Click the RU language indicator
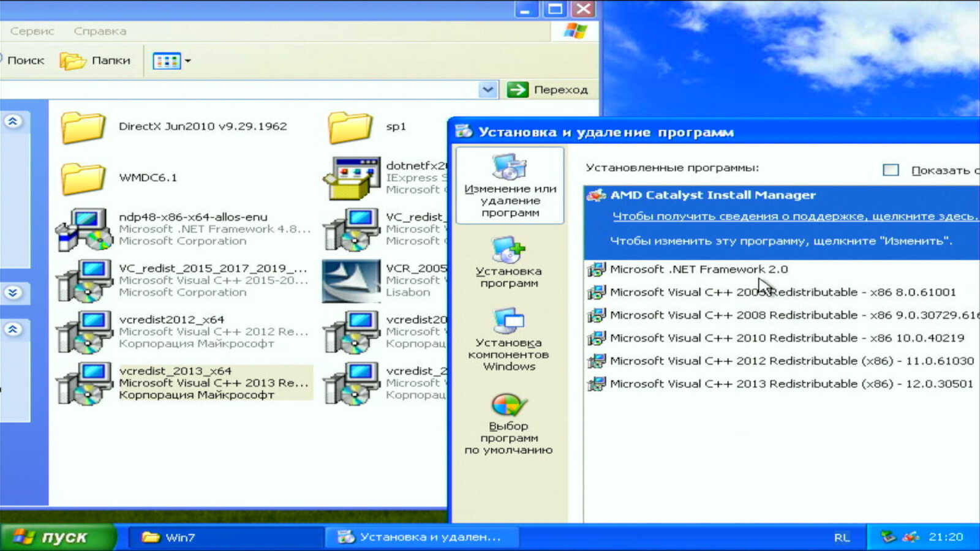 (x=842, y=538)
